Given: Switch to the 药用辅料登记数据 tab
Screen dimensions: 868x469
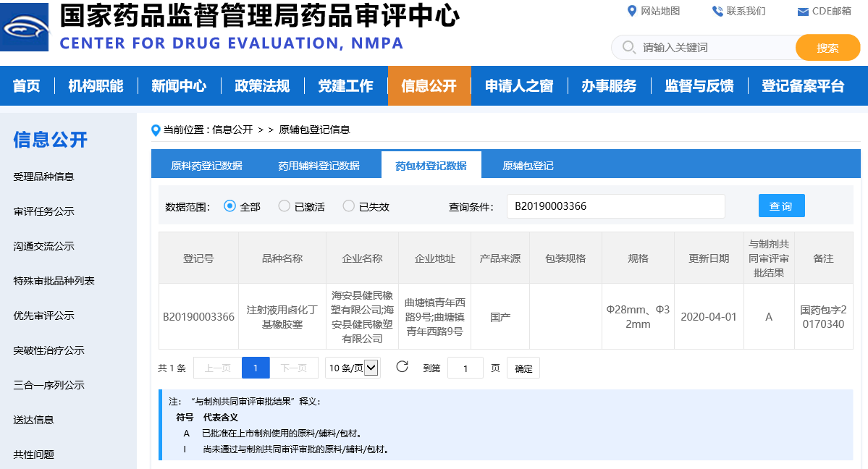Looking at the screenshot, I should [319, 166].
